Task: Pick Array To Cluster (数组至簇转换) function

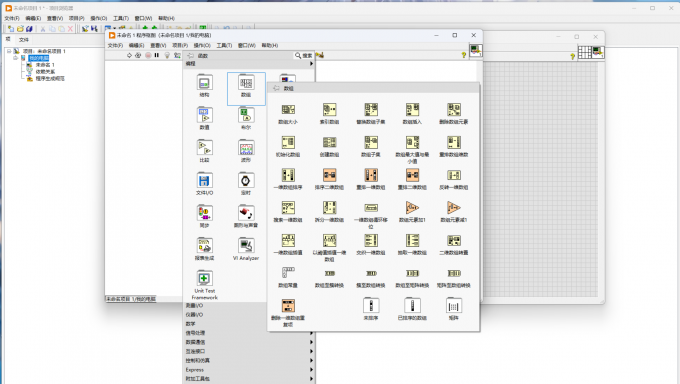Action: tap(329, 277)
